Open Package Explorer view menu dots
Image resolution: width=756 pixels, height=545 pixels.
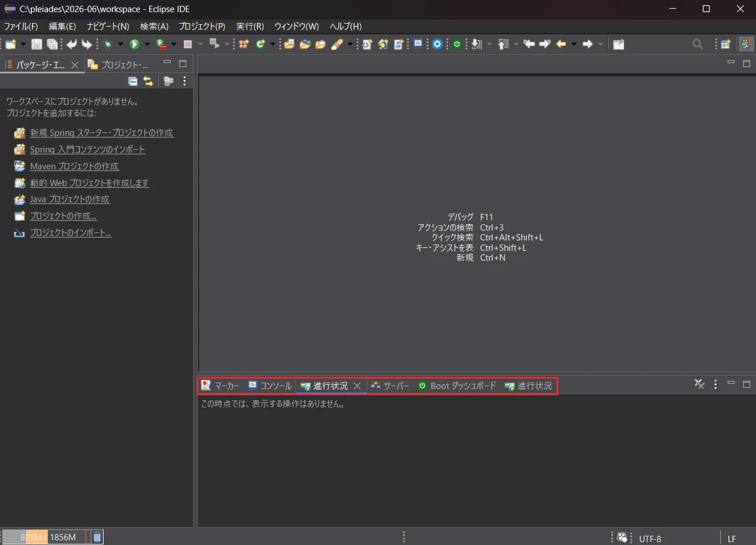pos(185,81)
